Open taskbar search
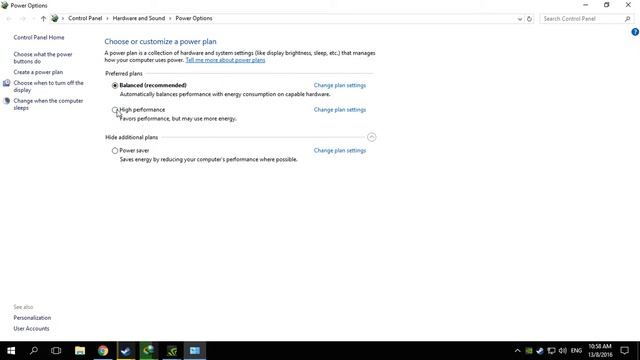640x360 pixels. (x=34, y=351)
